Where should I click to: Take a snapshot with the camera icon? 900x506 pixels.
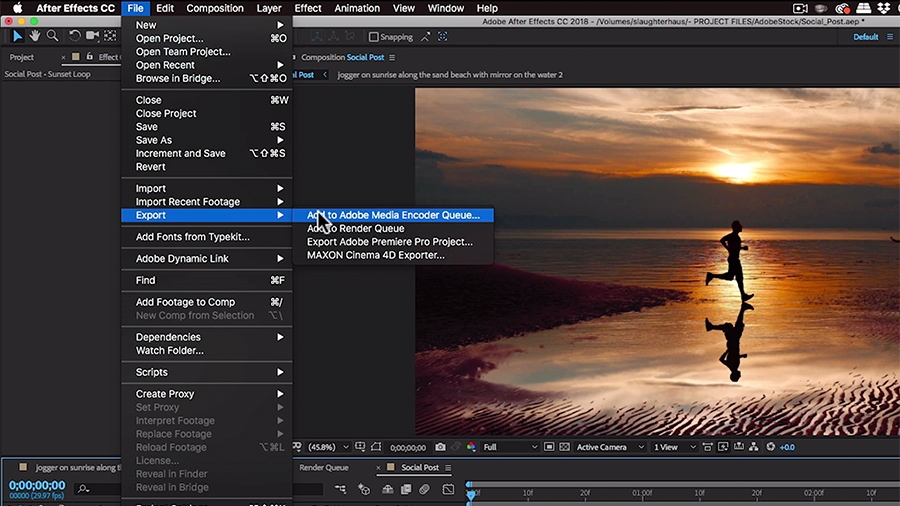tap(440, 447)
